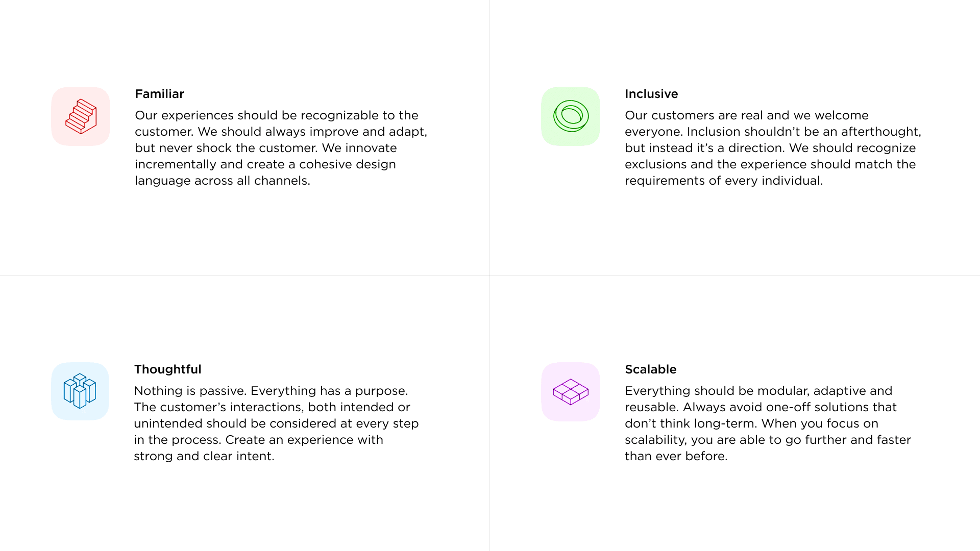Screen dimensions: 980x551
Task: Click the line 'exclusions and the experience should match'
Action: (x=770, y=164)
